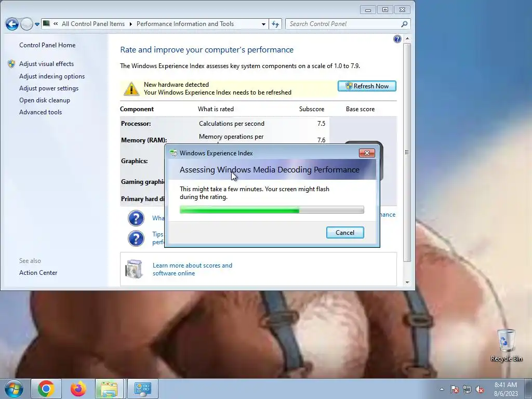Open Advanced tools
The width and height of the screenshot is (532, 399).
click(x=41, y=112)
